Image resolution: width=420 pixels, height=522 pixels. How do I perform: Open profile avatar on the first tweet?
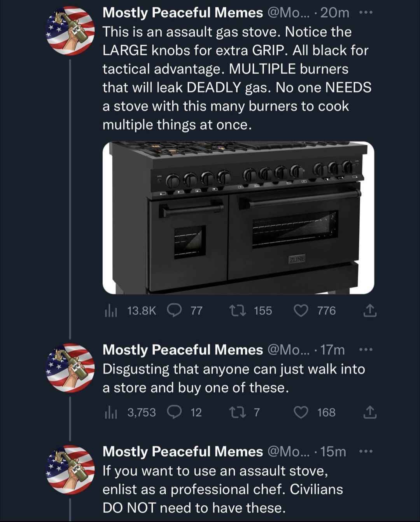pyautogui.click(x=70, y=31)
